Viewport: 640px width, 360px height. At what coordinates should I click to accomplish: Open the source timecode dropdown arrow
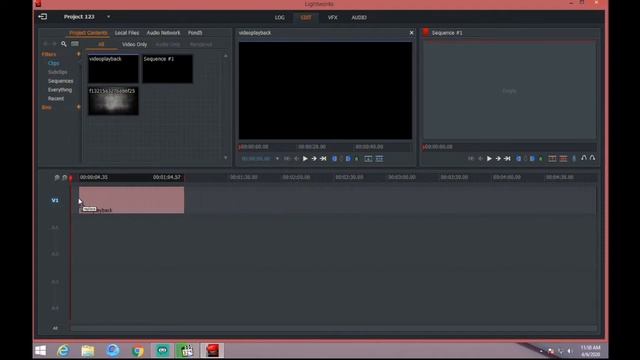277,158
